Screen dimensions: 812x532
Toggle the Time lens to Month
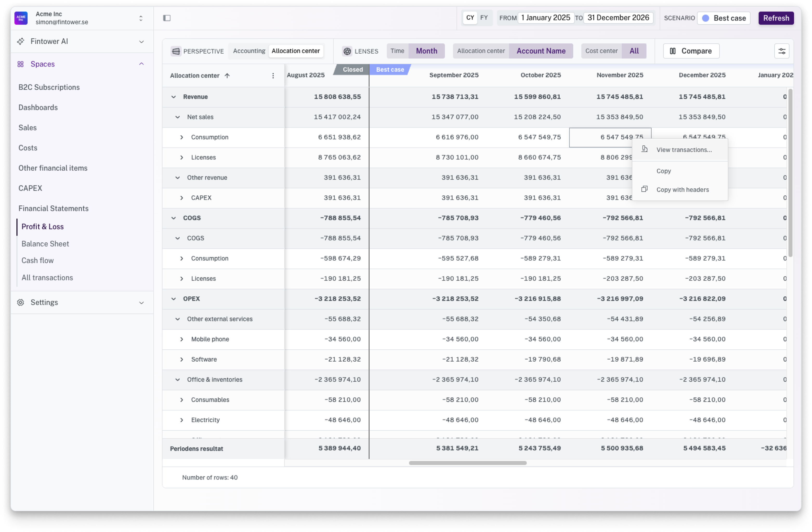click(426, 51)
